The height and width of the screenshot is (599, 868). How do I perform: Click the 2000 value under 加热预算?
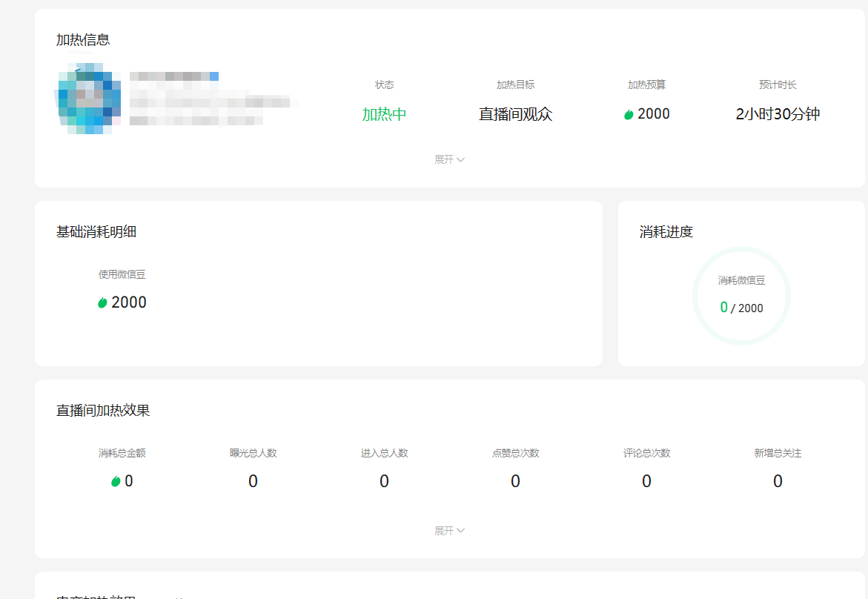(x=653, y=114)
